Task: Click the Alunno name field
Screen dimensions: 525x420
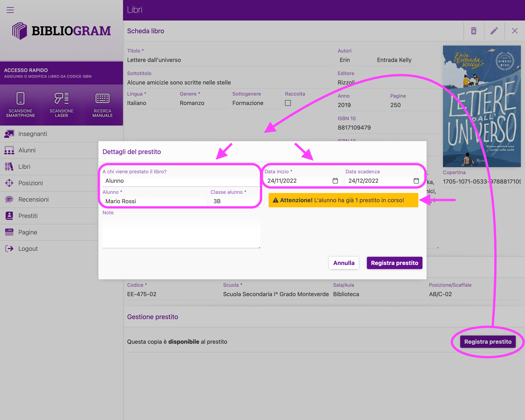Action: pyautogui.click(x=155, y=201)
